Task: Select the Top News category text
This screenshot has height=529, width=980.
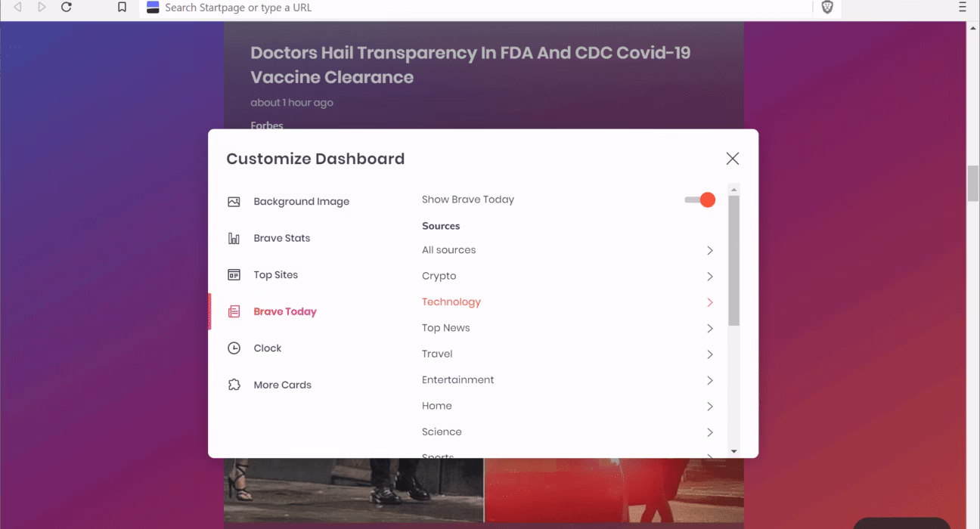Action: click(x=446, y=328)
